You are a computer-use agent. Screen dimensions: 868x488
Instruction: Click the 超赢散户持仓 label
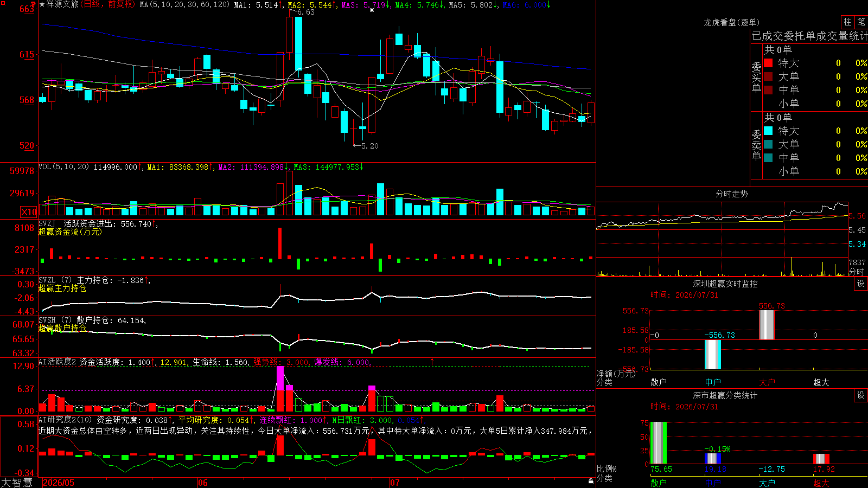(62, 329)
